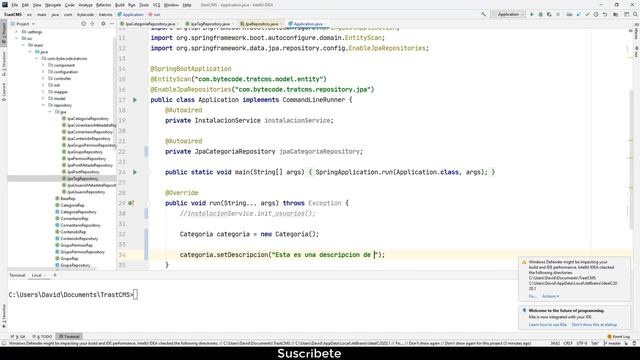
Task: Click the locate-file target icon in Project panel
Action: point(83,24)
